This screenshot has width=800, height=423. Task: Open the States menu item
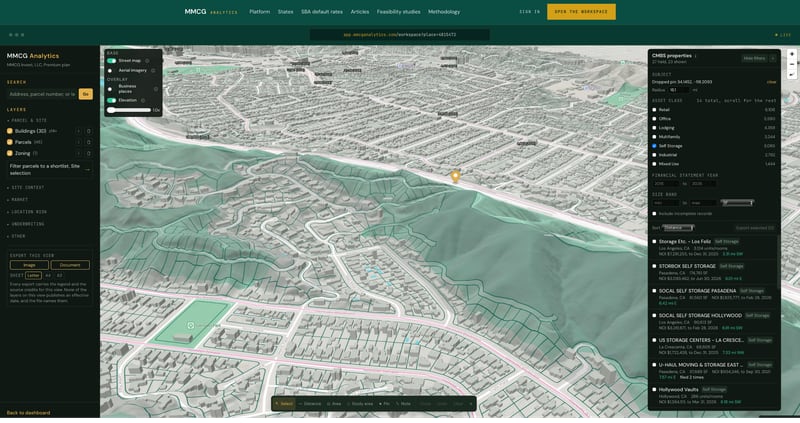[285, 12]
